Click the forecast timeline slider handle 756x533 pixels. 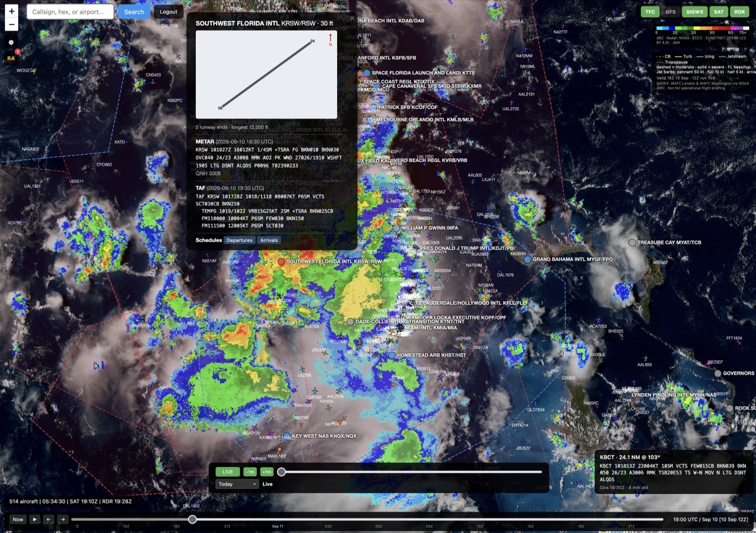coord(192,519)
